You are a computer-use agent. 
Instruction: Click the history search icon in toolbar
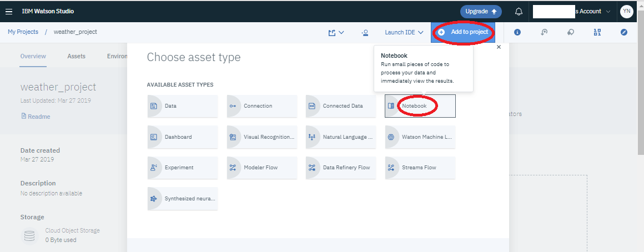(544, 32)
